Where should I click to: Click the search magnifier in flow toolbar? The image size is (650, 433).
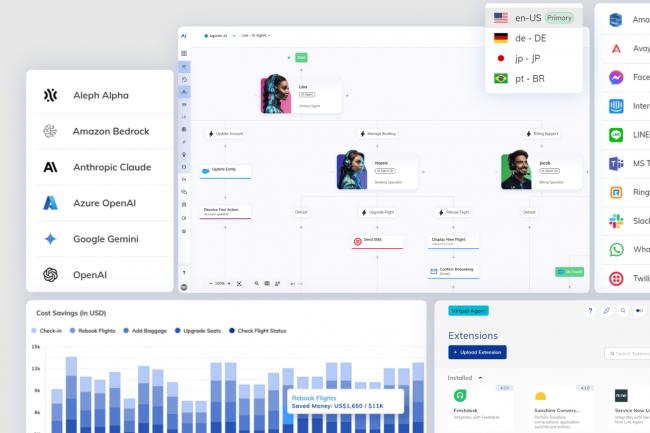[x=257, y=283]
